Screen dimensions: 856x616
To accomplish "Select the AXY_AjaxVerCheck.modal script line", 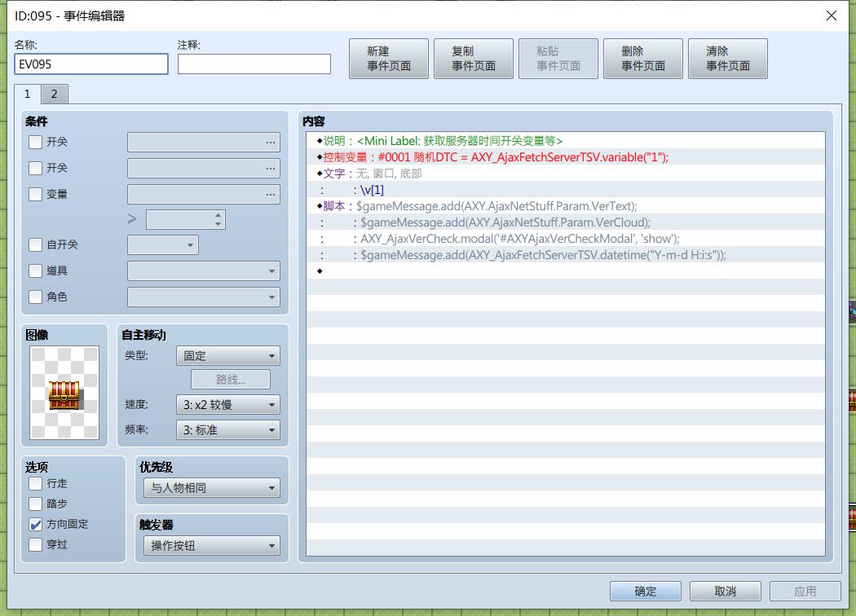I will click(566, 239).
